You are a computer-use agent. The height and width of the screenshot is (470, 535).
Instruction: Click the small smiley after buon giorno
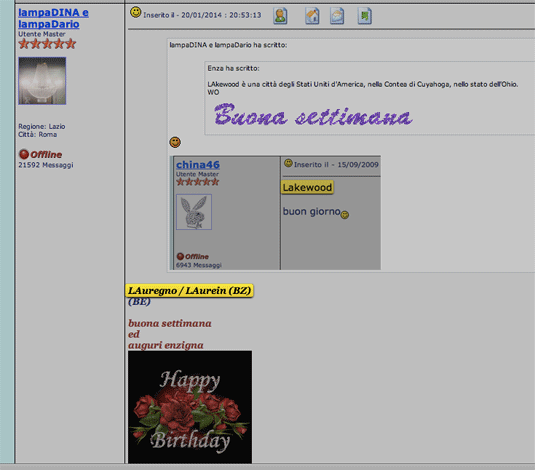pos(345,215)
